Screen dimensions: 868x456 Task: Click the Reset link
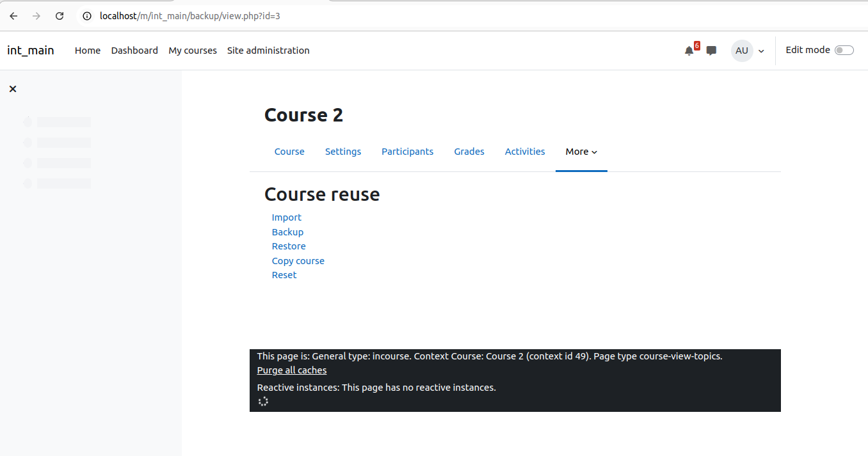pyautogui.click(x=284, y=275)
